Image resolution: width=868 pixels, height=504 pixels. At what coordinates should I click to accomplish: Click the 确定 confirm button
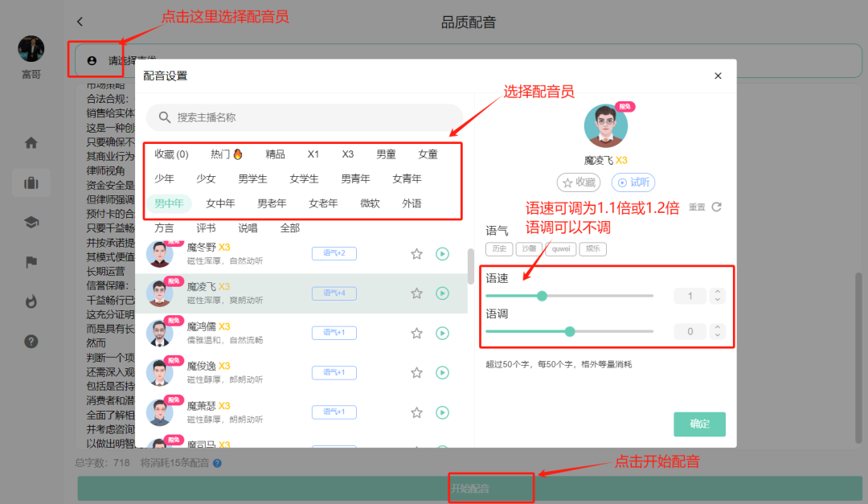700,424
